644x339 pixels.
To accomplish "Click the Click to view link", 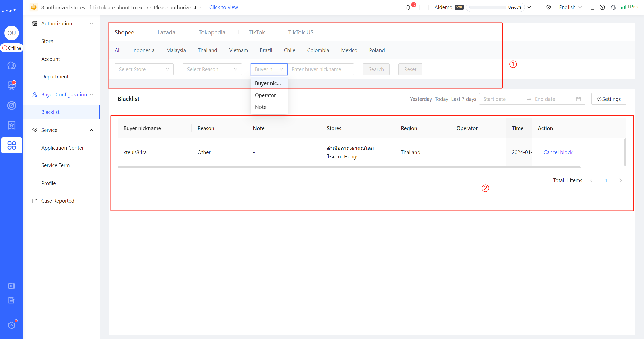I will [x=223, y=7].
